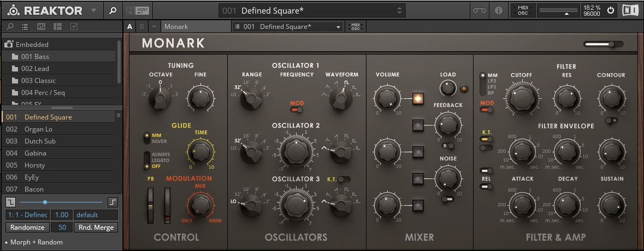Edit the random amount field showing 50
644x251 pixels.
[x=62, y=227]
